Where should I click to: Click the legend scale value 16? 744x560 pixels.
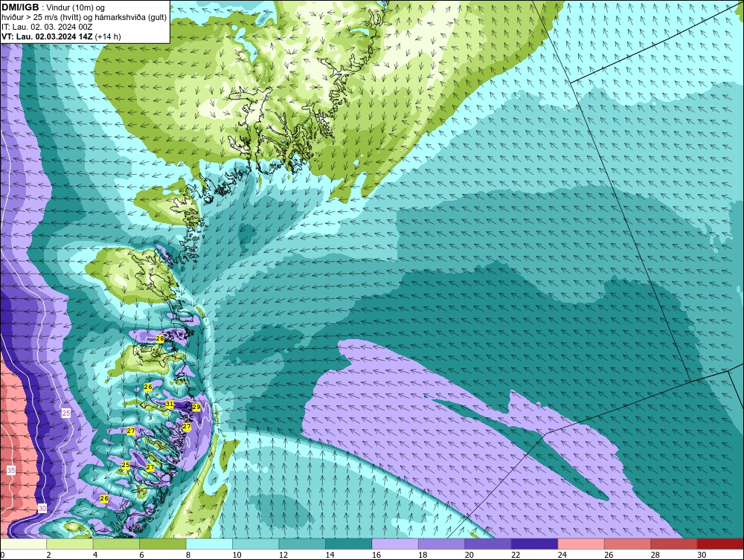tap(376, 555)
